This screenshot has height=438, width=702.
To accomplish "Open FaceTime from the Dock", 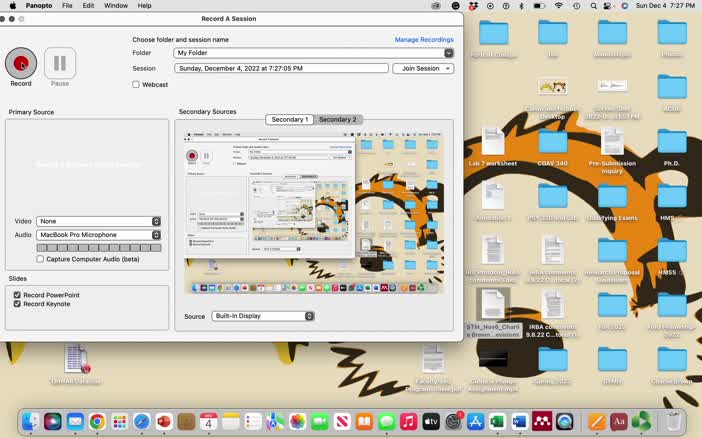I will coord(320,421).
